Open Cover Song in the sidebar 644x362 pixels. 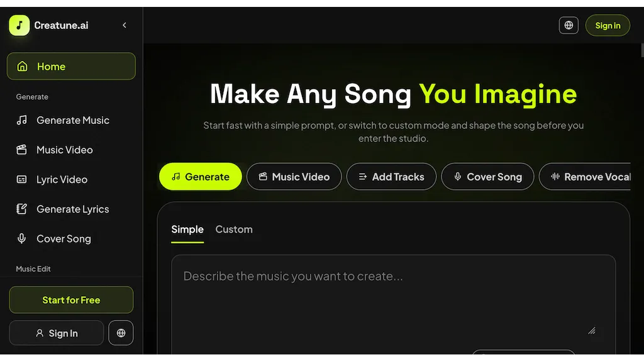(71, 238)
